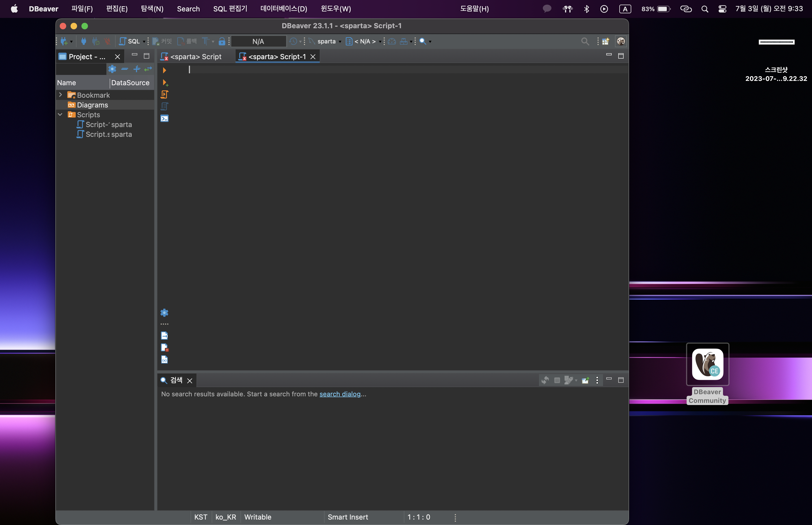
Task: Toggle Link with Editor arrows in Project panel
Action: coord(148,69)
